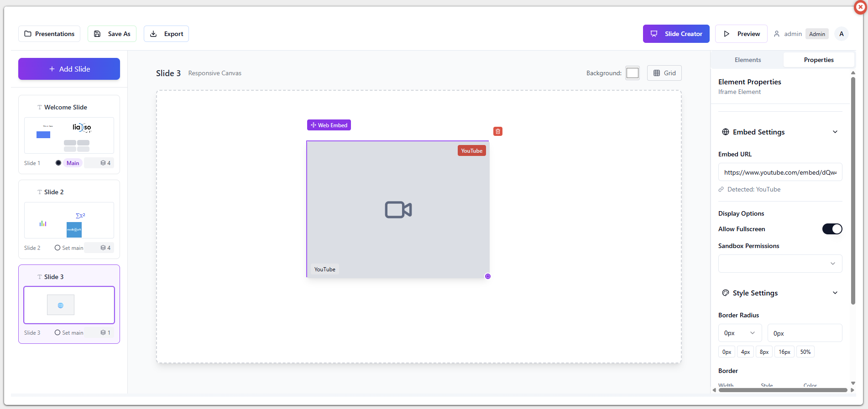Image resolution: width=868 pixels, height=409 pixels.
Task: Click the red YouTube badge on embed
Action: 471,151
